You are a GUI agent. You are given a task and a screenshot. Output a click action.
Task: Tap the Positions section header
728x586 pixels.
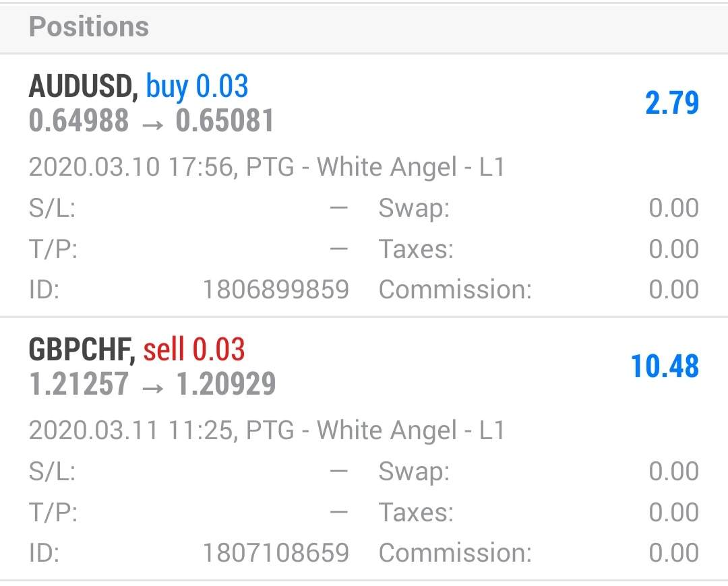click(89, 28)
